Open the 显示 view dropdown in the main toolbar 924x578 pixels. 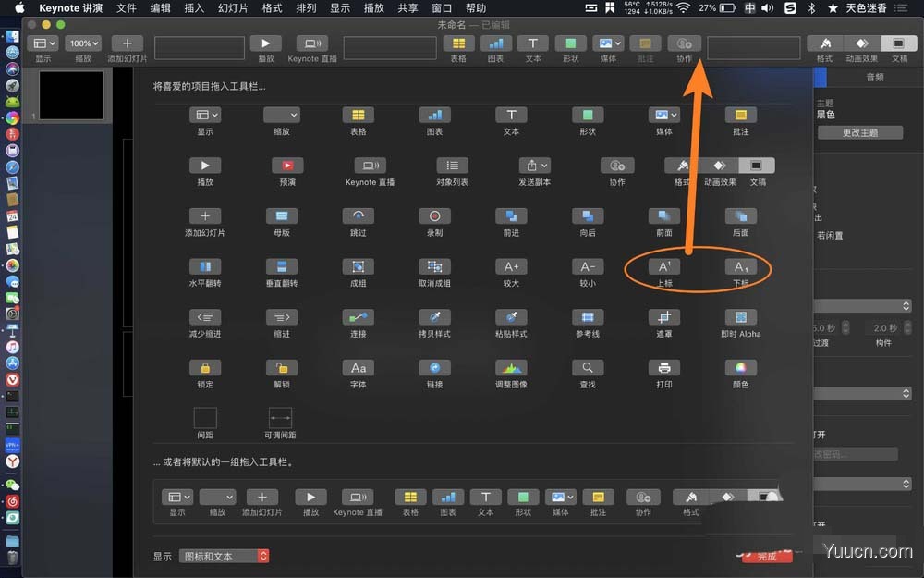44,43
